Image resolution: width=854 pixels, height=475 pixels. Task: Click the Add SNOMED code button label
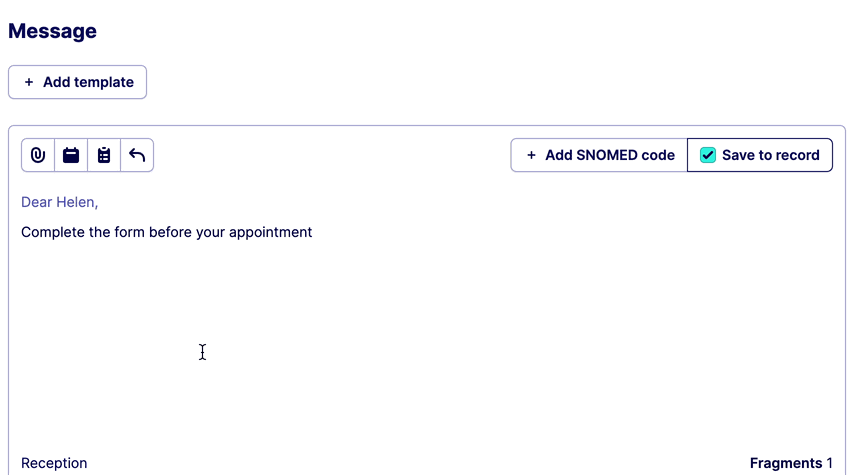(609, 155)
